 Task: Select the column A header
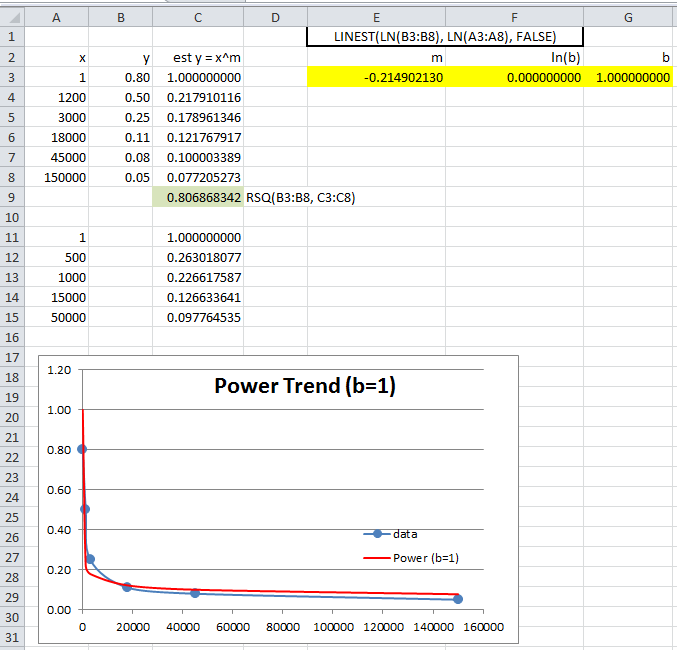pos(55,17)
